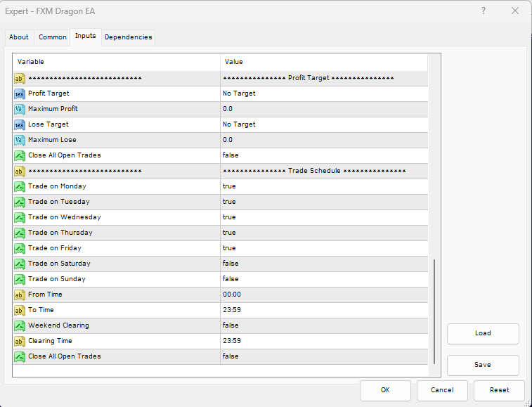532x407 pixels.
Task: Click the boolean icon next to Trade on Thursday
Action: (x=20, y=233)
